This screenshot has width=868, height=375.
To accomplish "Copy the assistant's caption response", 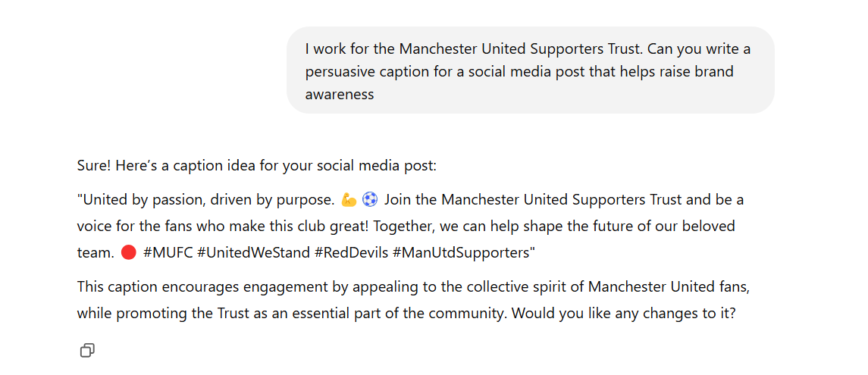I will [87, 350].
